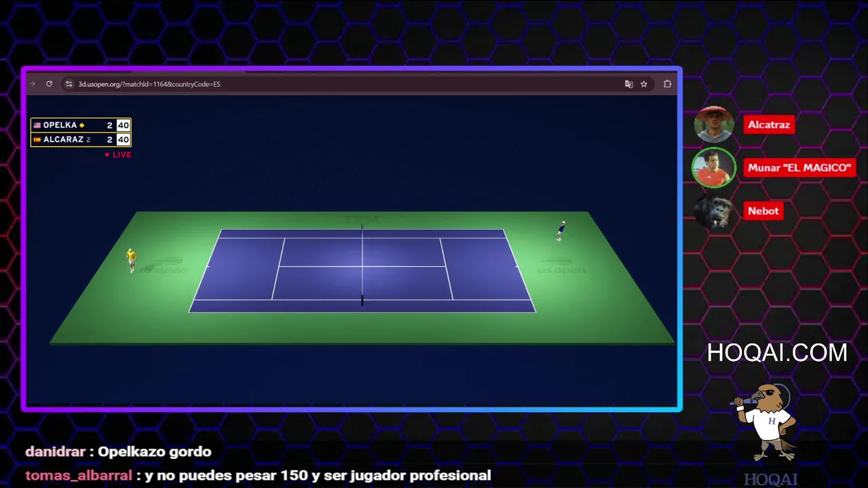
Task: Click the US flag beside OPELKA
Action: (37, 125)
